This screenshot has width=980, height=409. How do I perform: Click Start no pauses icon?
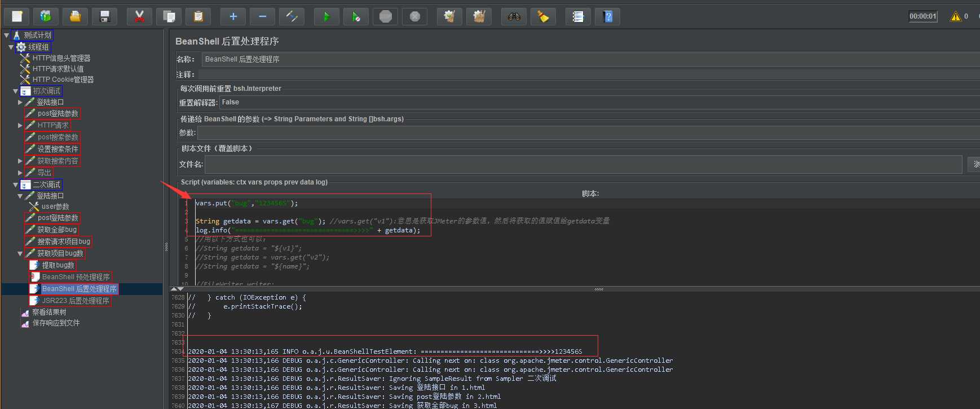(x=356, y=16)
